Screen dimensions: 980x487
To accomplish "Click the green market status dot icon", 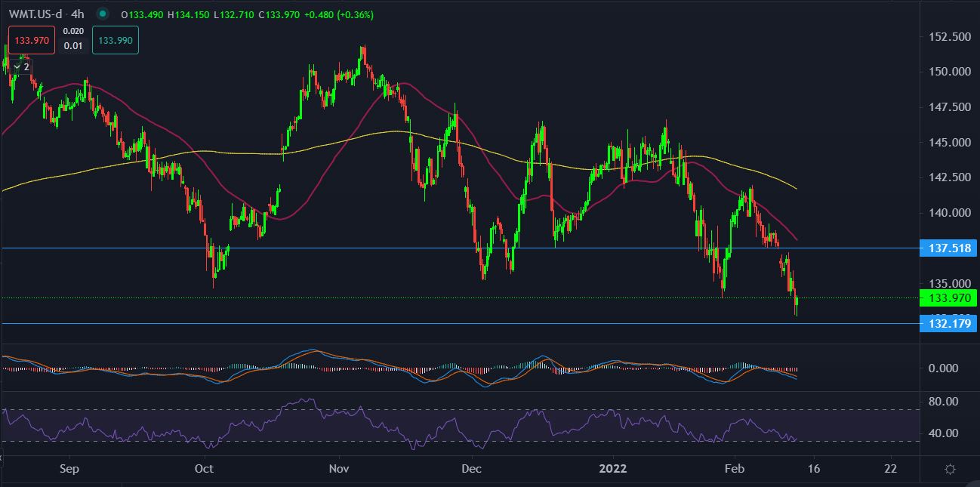I will [103, 14].
